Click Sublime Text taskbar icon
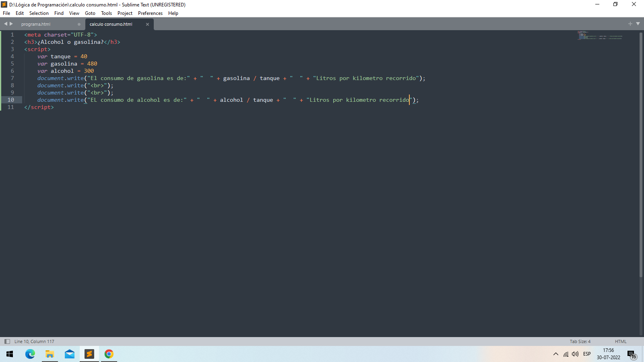 pos(89,354)
